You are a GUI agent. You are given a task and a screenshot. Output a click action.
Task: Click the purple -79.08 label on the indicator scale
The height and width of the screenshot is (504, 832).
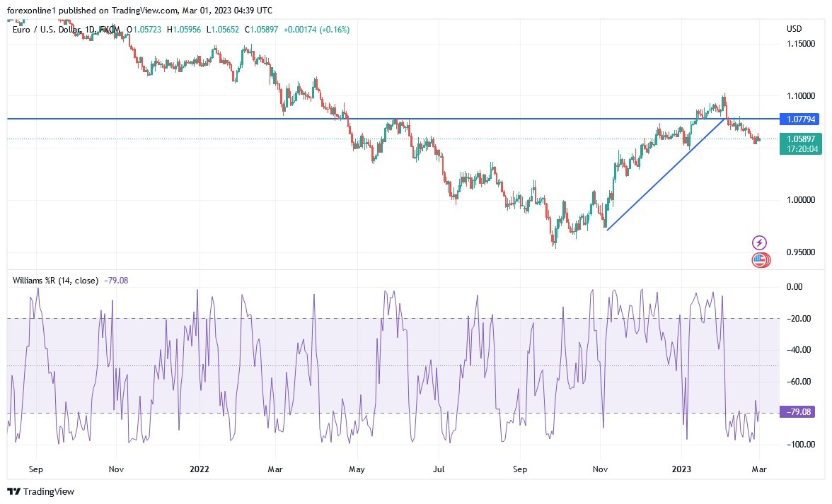(x=797, y=410)
